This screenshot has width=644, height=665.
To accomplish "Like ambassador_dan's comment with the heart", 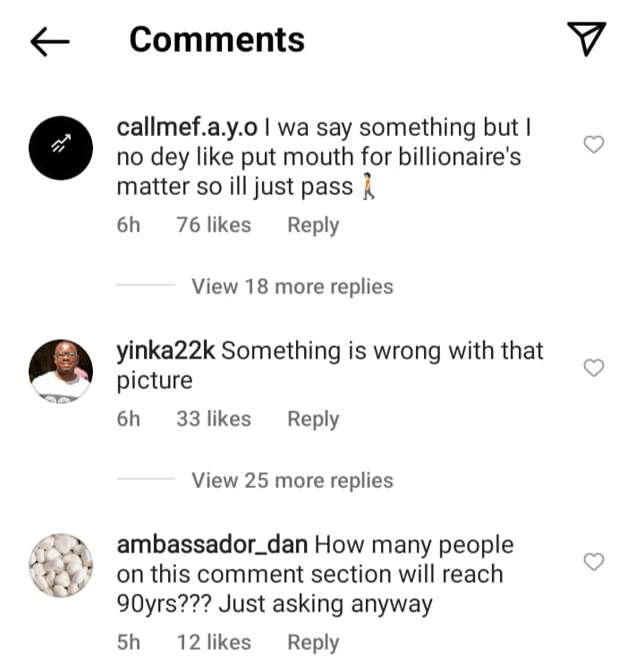I will [x=594, y=561].
